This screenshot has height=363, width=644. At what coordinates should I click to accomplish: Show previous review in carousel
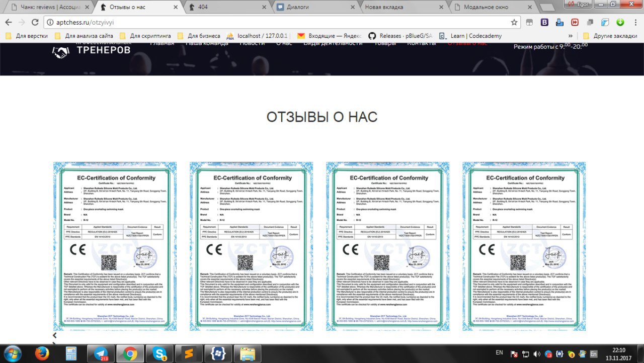coord(55,335)
